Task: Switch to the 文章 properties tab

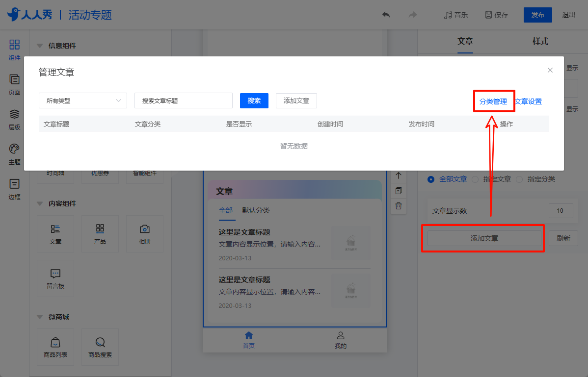Action: pyautogui.click(x=465, y=41)
